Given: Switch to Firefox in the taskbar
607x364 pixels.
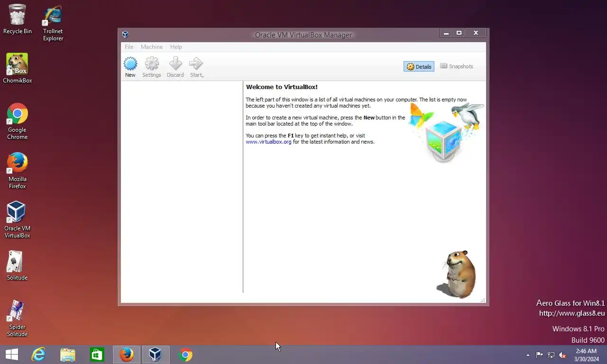Looking at the screenshot, I should [x=127, y=355].
